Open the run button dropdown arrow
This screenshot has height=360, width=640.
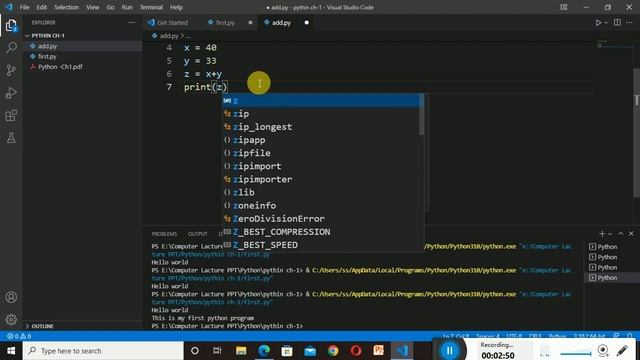tap(606, 23)
